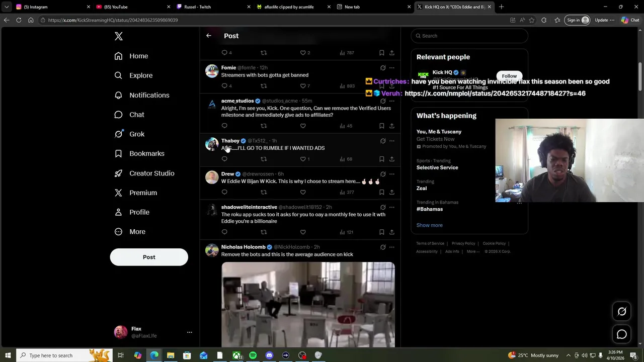Image resolution: width=644 pixels, height=362 pixels.
Task: Click the browser Sign in button
Action: (x=578, y=20)
